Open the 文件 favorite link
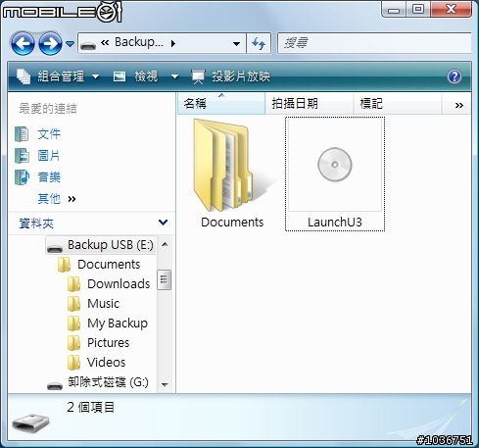This screenshot has height=448, width=479. click(49, 134)
